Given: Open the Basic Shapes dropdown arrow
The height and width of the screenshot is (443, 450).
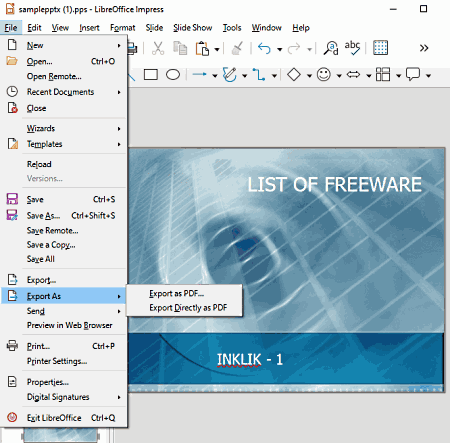Looking at the screenshot, I should 309,76.
